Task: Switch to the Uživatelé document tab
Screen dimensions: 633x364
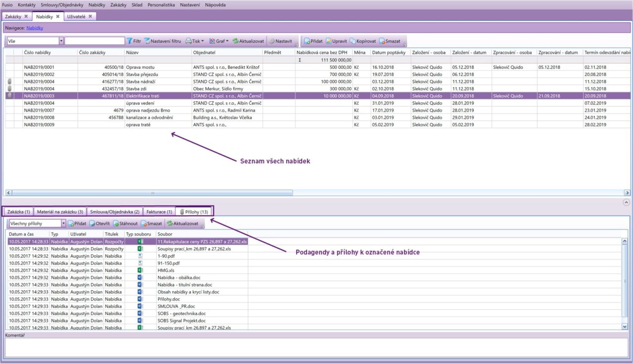Action: pyautogui.click(x=79, y=16)
